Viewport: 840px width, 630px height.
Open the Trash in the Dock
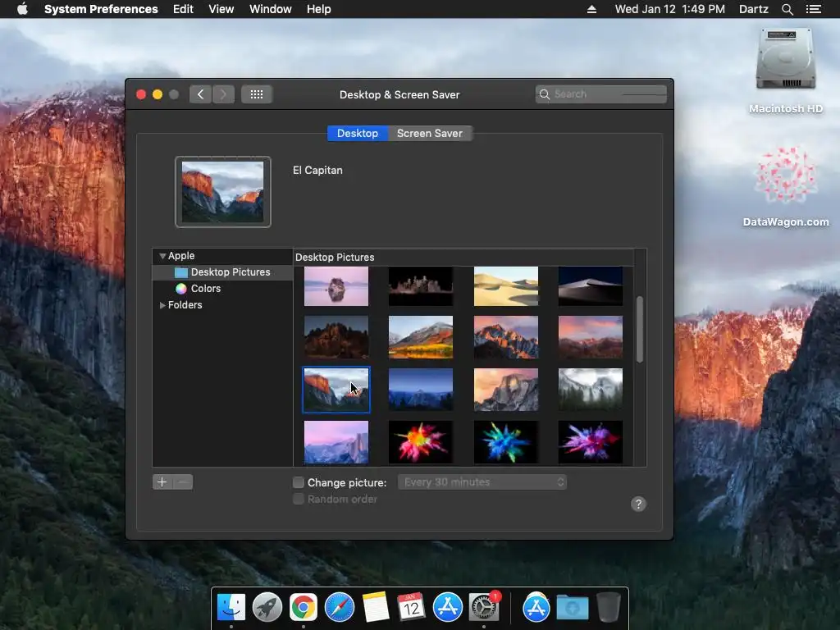(609, 607)
